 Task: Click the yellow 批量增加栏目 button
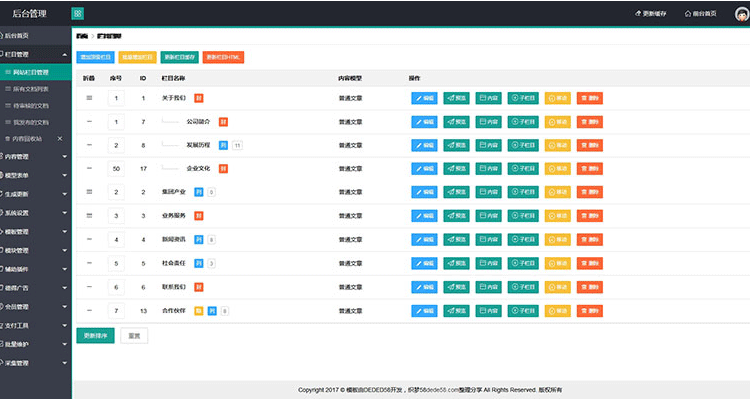click(137, 57)
